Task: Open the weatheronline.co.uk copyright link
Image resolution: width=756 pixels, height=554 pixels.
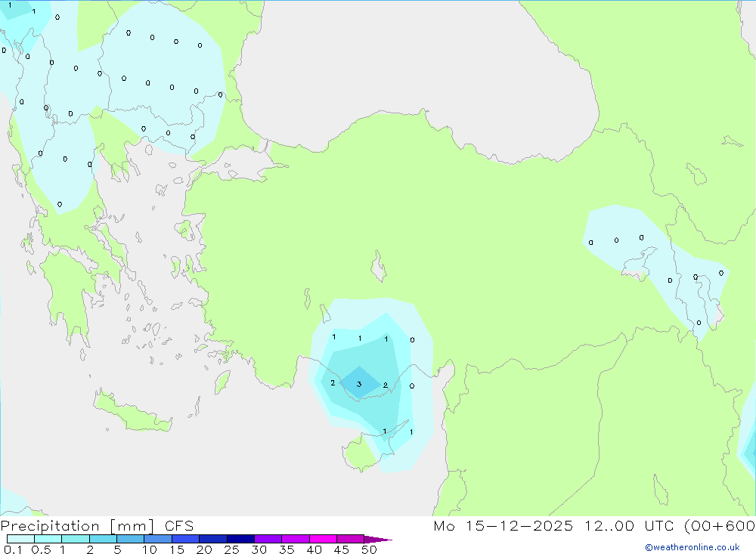Action: (x=692, y=547)
